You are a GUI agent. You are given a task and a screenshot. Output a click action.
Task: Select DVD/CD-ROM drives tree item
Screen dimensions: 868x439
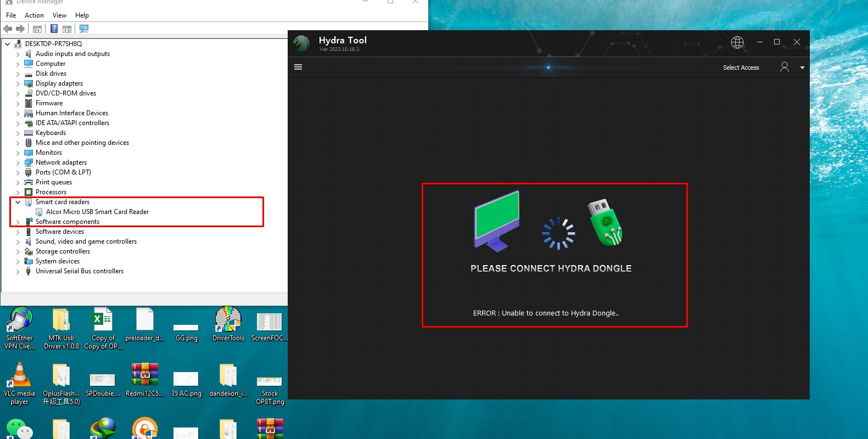click(x=66, y=93)
